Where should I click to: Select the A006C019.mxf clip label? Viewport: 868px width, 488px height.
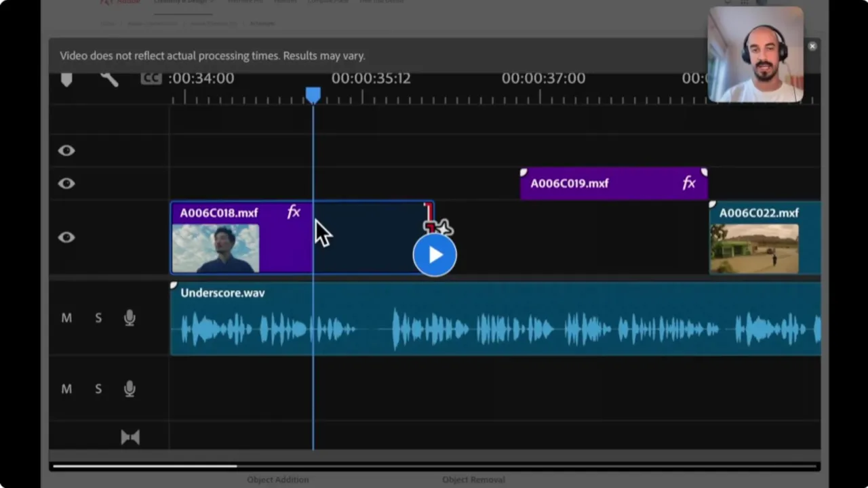[569, 183]
